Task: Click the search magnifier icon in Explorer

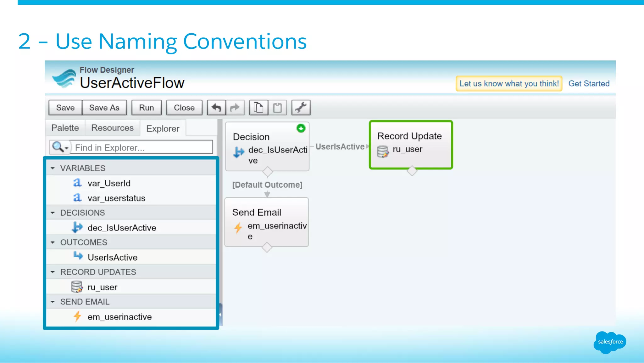Action: (x=58, y=147)
